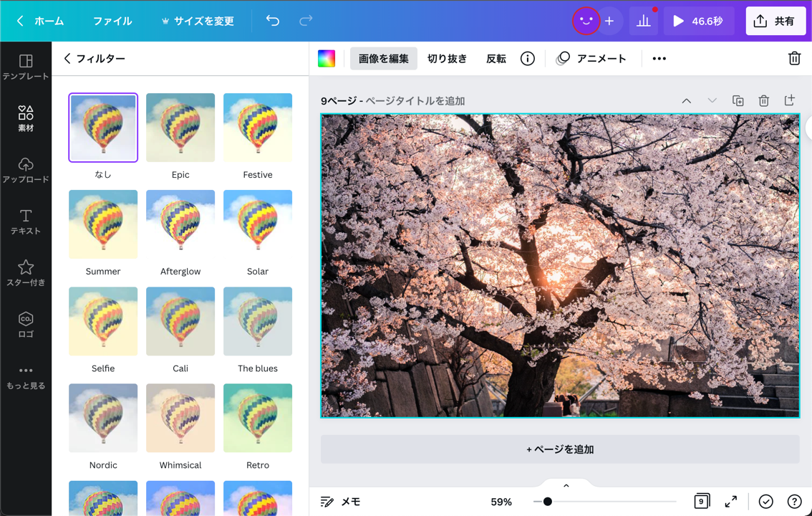Apply the Afterglow filter

(x=180, y=224)
